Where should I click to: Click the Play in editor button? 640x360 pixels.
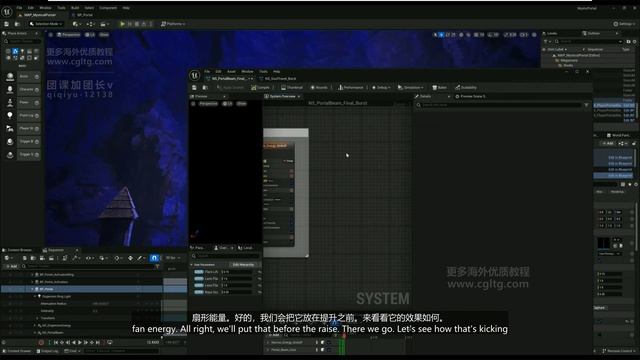click(x=122, y=24)
